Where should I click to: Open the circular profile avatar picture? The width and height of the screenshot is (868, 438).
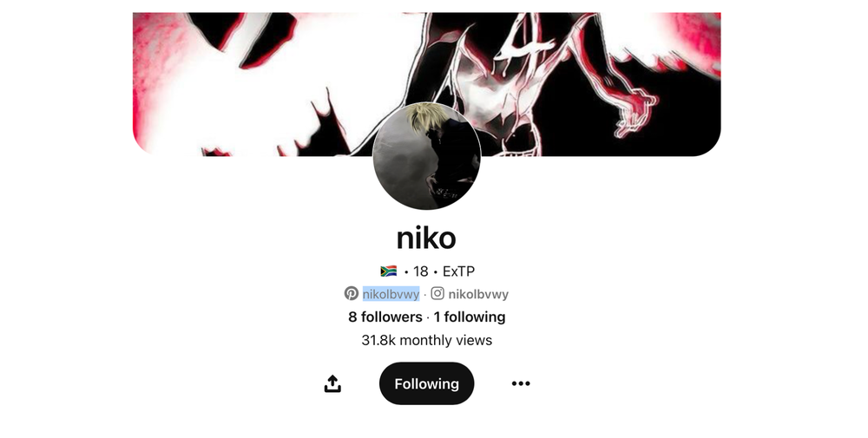pyautogui.click(x=426, y=156)
